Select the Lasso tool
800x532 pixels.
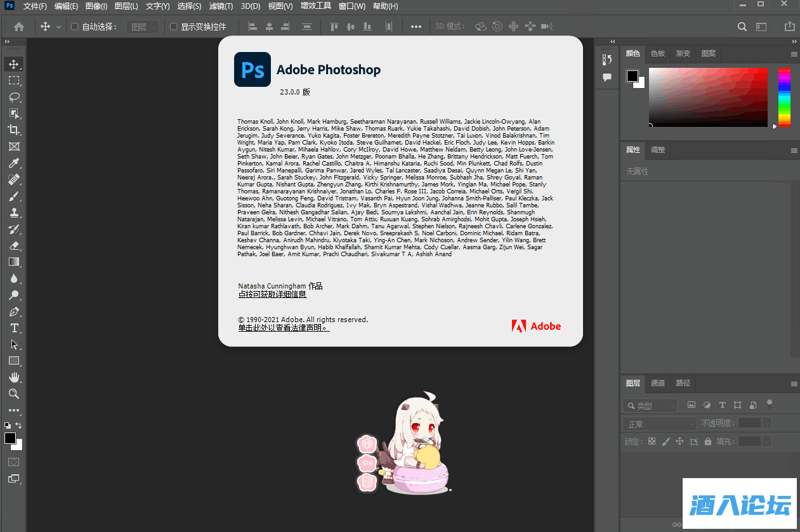[x=14, y=97]
